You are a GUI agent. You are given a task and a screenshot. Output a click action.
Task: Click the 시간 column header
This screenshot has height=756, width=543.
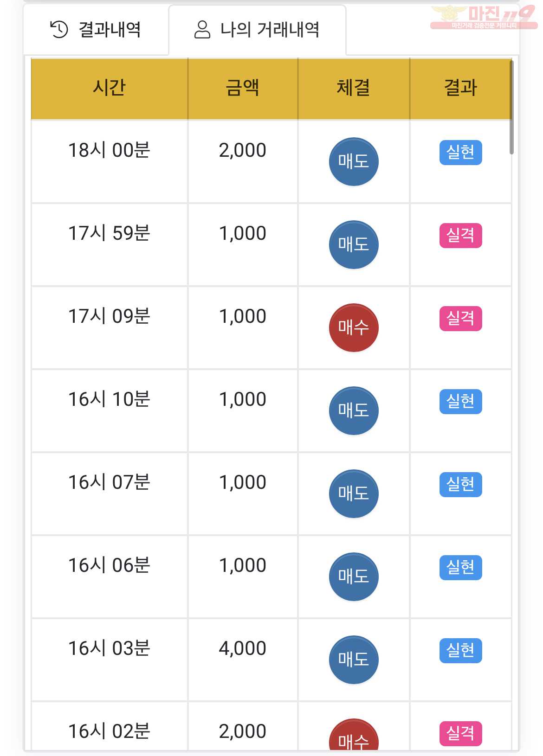tap(110, 88)
